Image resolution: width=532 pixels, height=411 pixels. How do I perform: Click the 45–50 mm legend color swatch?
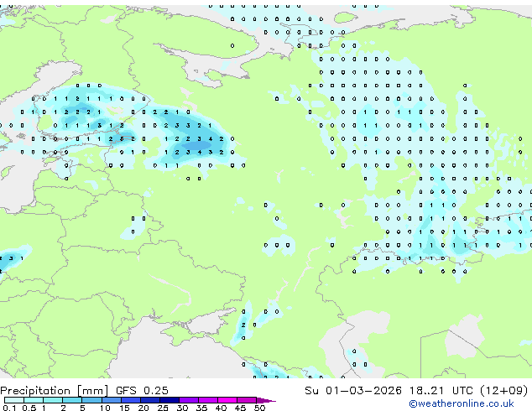(x=247, y=400)
